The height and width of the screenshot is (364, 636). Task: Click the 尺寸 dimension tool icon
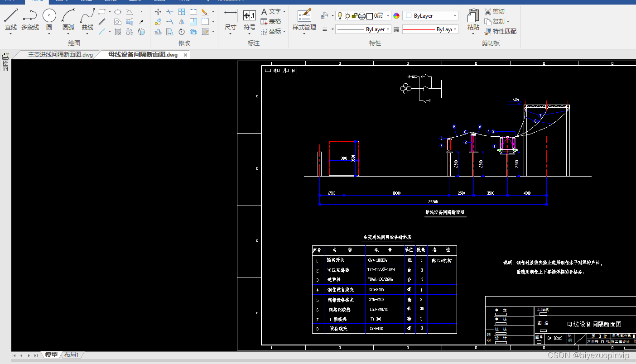pyautogui.click(x=231, y=16)
